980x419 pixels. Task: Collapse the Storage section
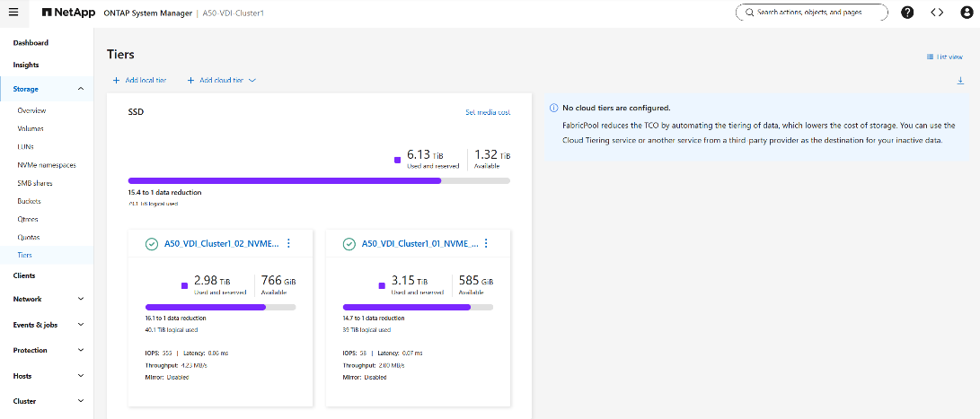[81, 89]
